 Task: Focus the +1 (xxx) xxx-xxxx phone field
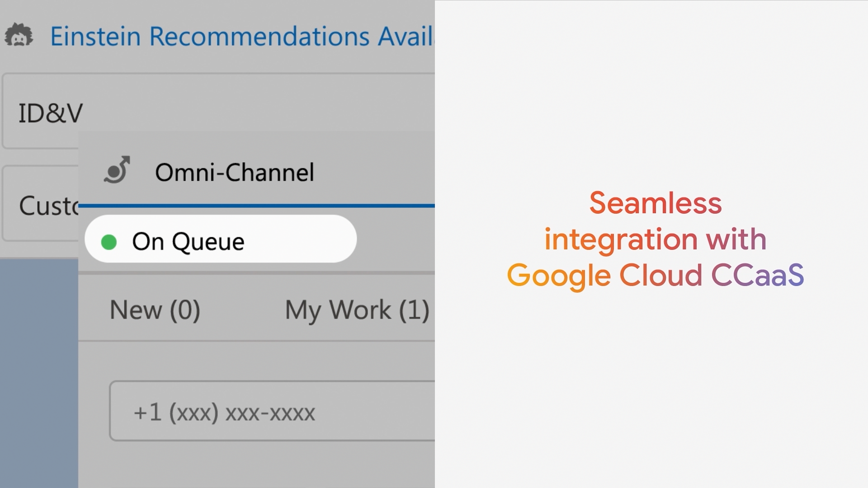click(x=271, y=412)
